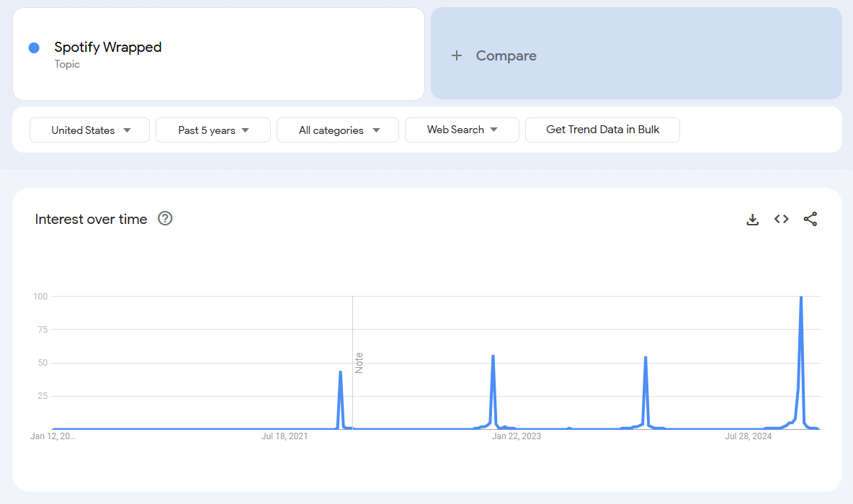The width and height of the screenshot is (853, 504).
Task: Click the Topic label under Spotify Wrapped
Action: click(x=67, y=64)
